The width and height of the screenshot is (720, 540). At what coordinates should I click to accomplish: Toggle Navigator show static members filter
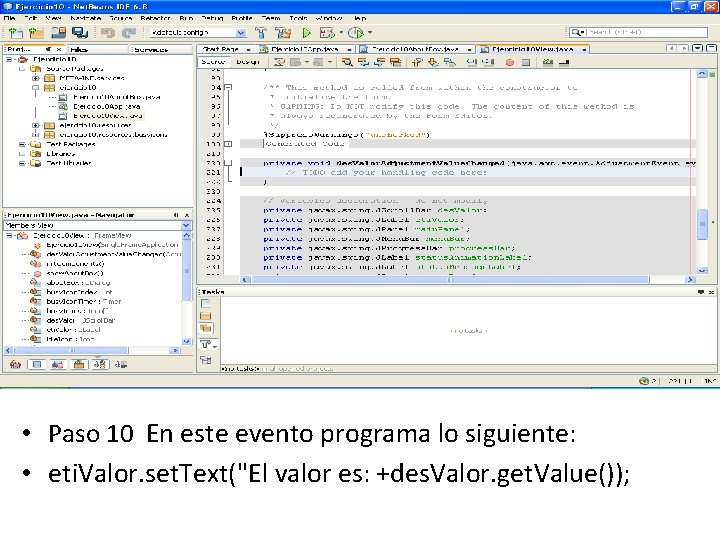tap(58, 365)
